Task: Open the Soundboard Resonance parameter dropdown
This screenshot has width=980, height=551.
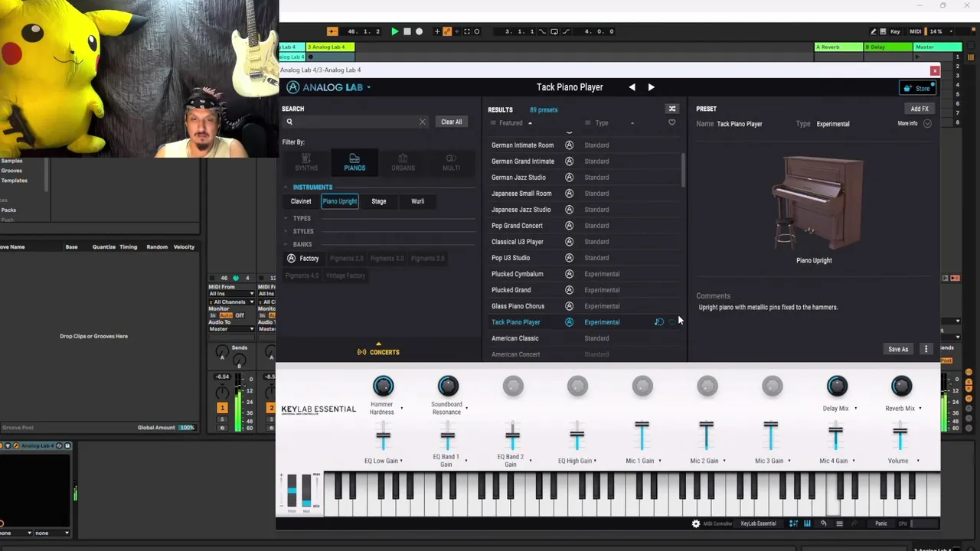Action: [x=467, y=409]
